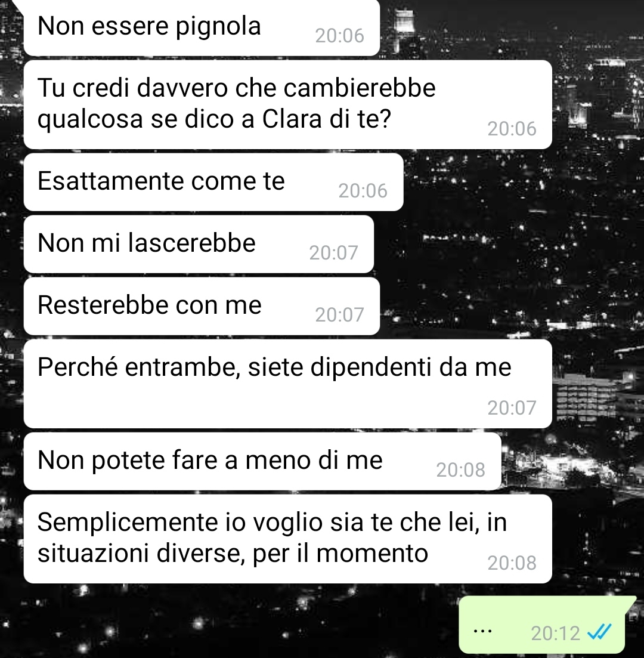644x658 pixels.
Task: Tap the 20:08 timestamp on 'situazioni diverse' message
Action: tap(512, 563)
